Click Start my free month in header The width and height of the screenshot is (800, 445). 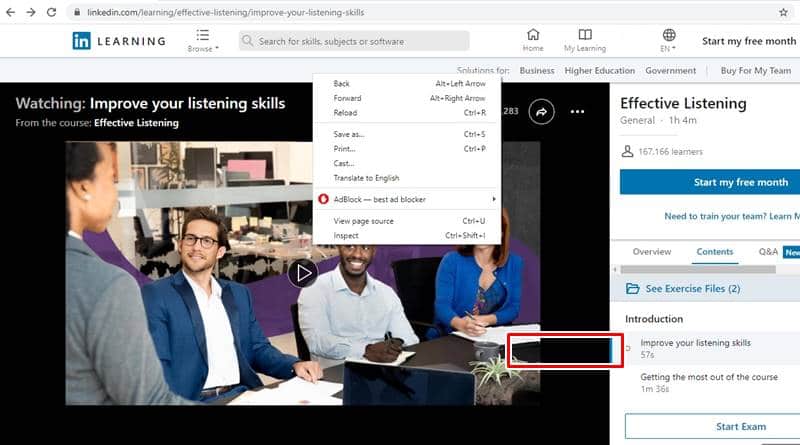[x=748, y=41]
